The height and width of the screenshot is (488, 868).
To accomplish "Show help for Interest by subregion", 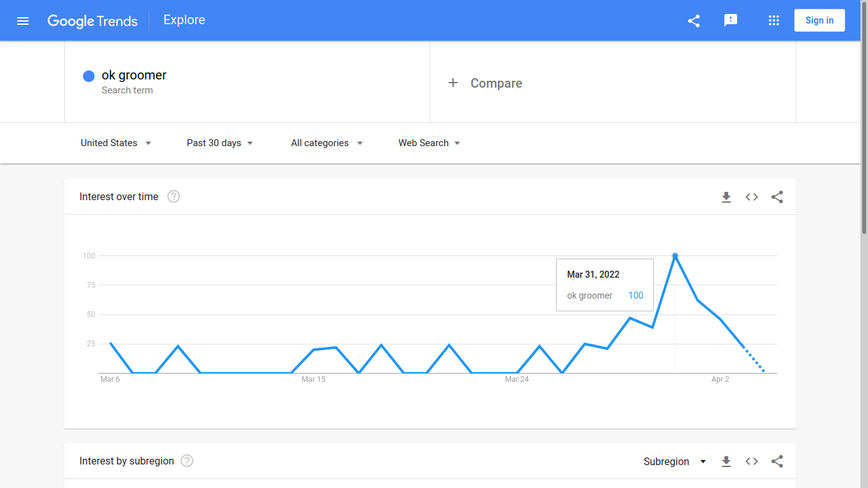I will click(x=187, y=461).
